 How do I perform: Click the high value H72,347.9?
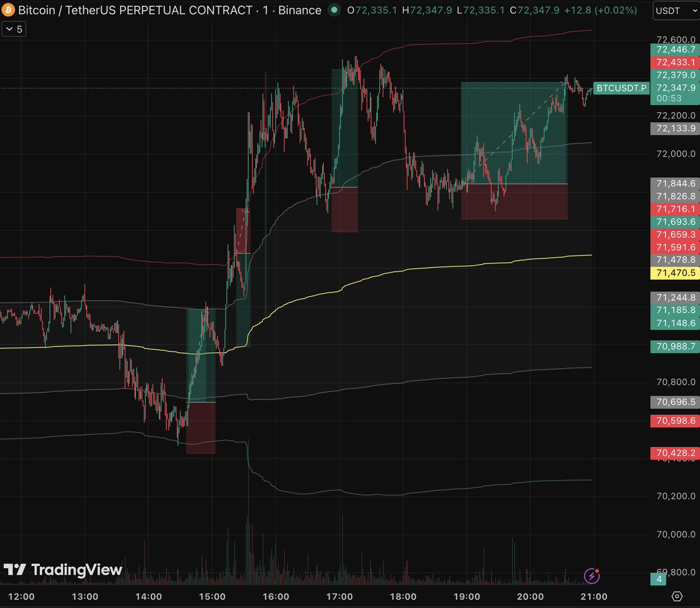[427, 10]
